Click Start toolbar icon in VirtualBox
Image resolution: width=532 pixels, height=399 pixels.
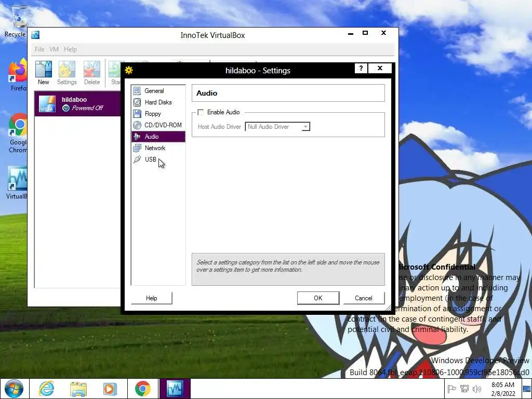[x=115, y=73]
